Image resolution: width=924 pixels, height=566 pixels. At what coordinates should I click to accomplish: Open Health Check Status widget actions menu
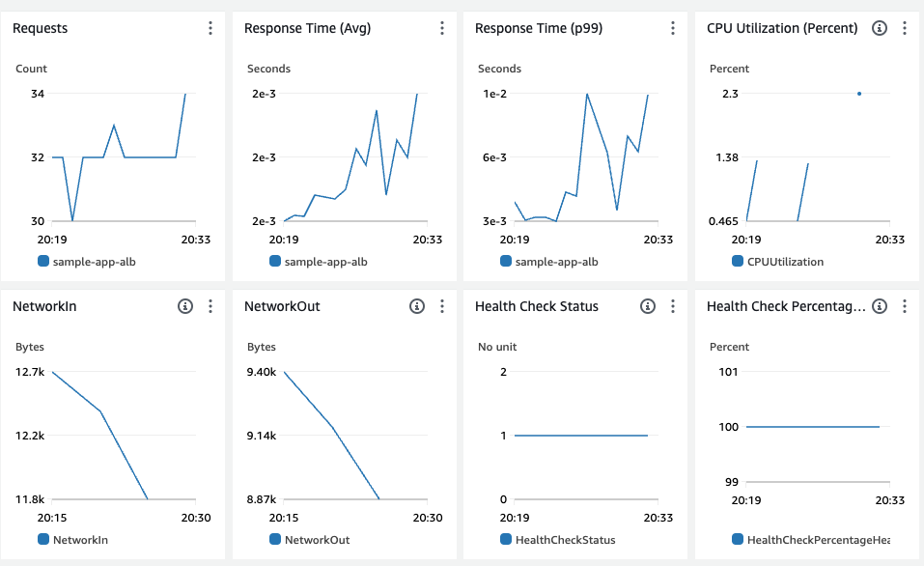(673, 306)
